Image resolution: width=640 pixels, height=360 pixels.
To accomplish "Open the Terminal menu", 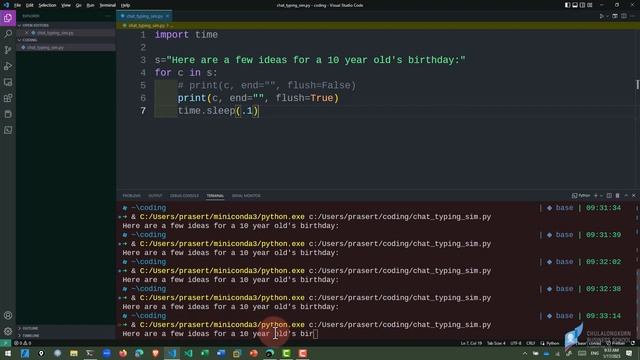I will [107, 5].
